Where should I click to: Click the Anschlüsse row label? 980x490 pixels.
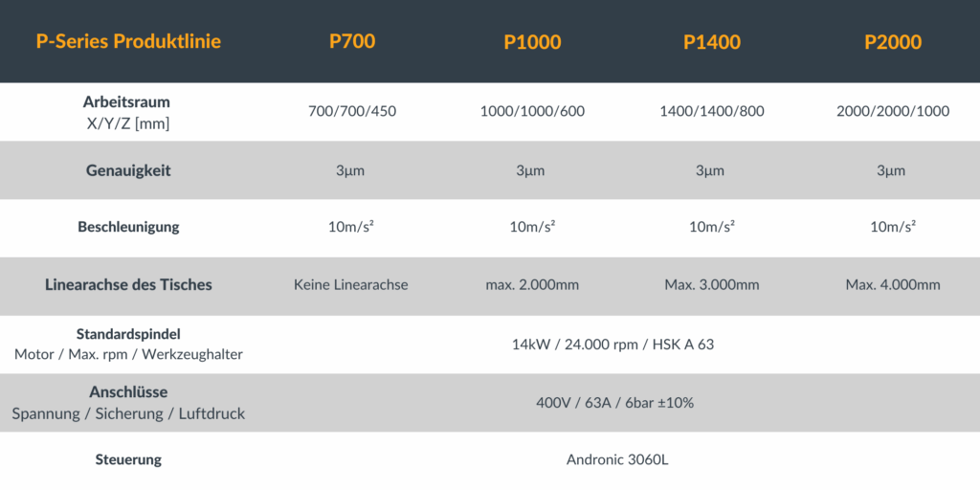point(128,392)
